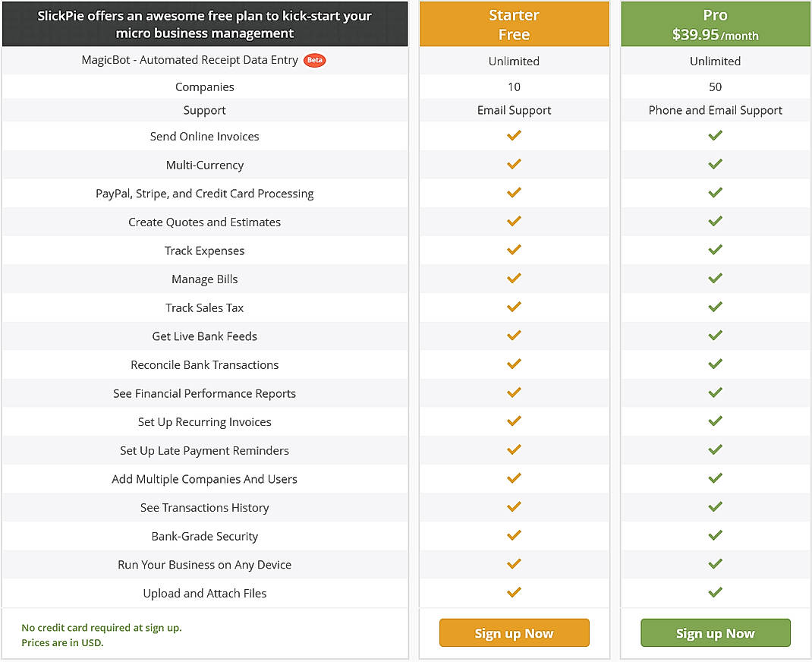Expand the Starter Free column header
Viewport: 812px width, 662px height.
[x=514, y=24]
